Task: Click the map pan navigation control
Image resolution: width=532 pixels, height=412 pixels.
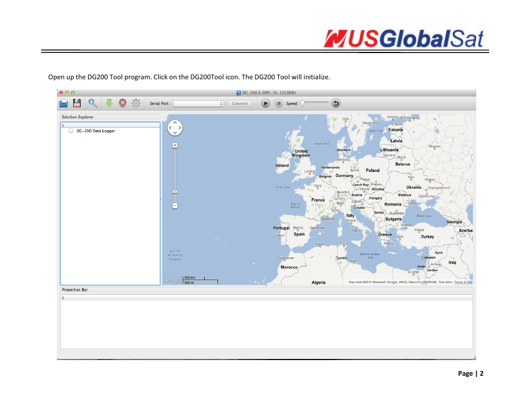Action: point(175,128)
